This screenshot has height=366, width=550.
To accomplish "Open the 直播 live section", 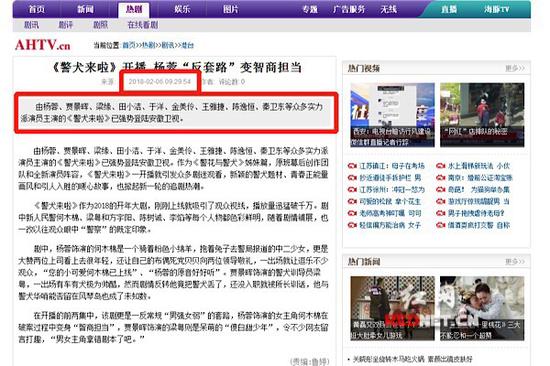I will click(x=449, y=9).
